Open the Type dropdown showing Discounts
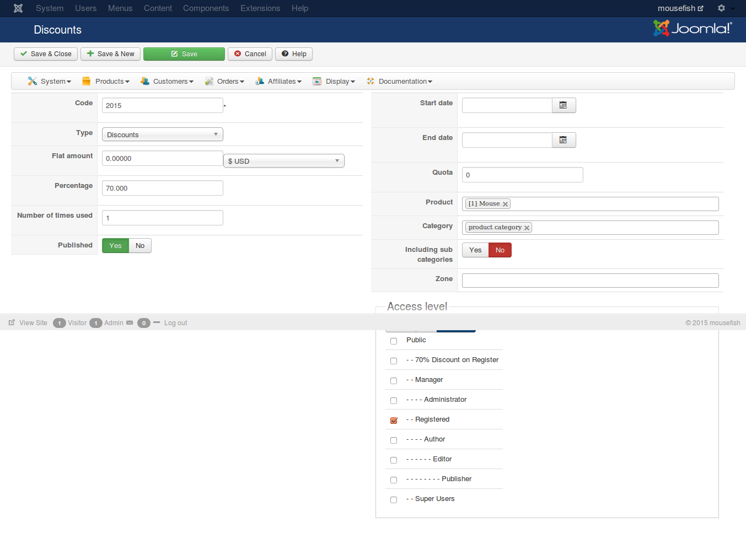Screen dimensions: 746x560 (163, 134)
